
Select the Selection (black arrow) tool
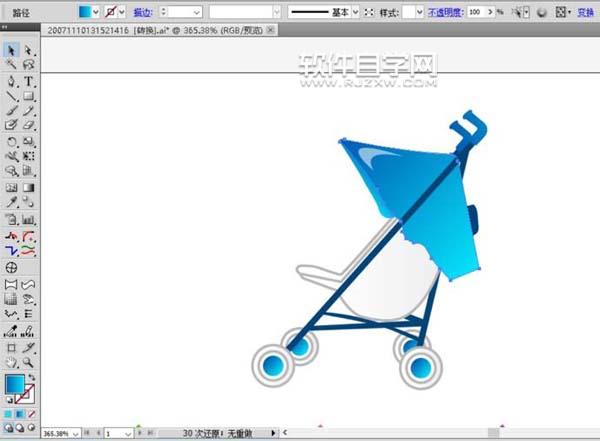(11, 50)
